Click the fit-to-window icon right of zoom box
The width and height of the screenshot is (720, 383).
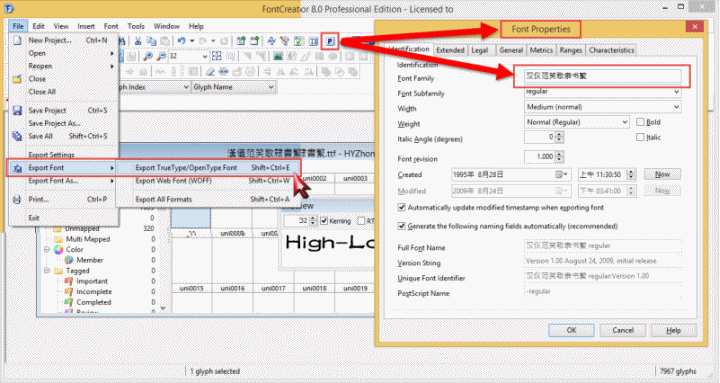[x=217, y=56]
